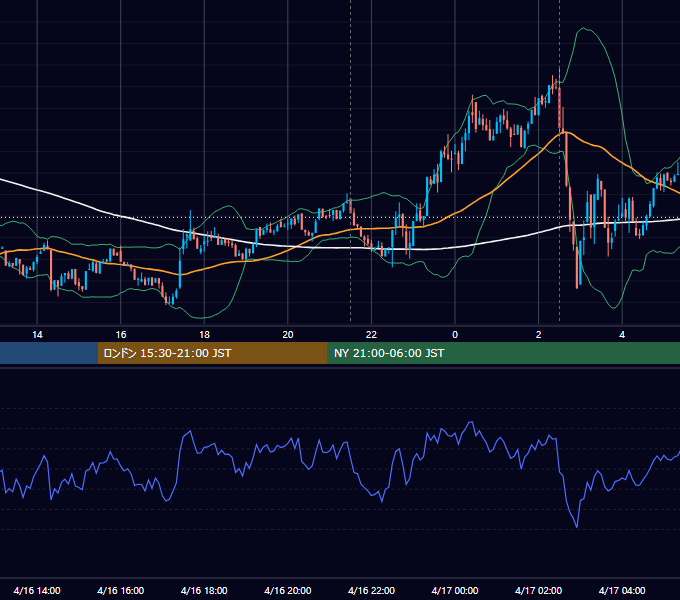The width and height of the screenshot is (680, 600).
Task: Select the NY 21:00-06:00 JST session bar
Action: [x=503, y=353]
